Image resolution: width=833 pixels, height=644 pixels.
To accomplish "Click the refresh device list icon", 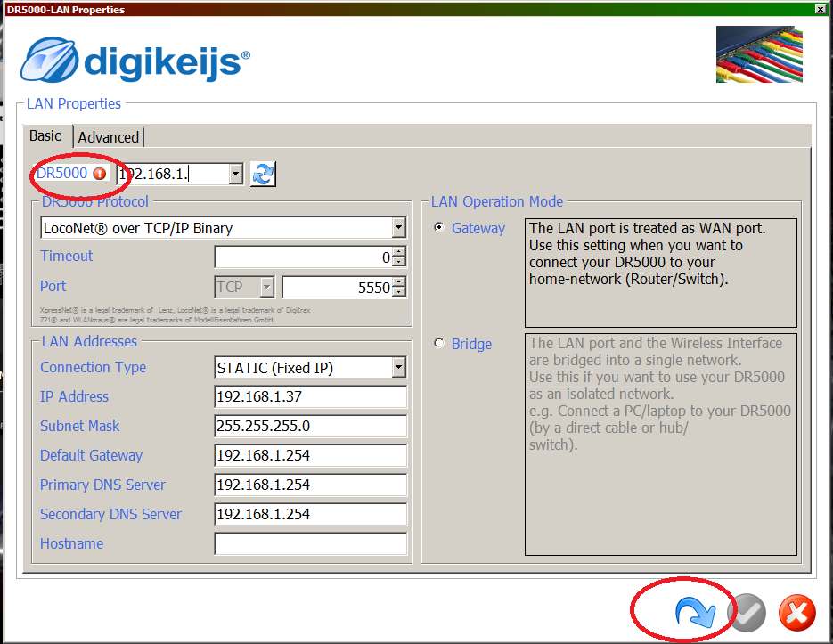I will point(263,174).
